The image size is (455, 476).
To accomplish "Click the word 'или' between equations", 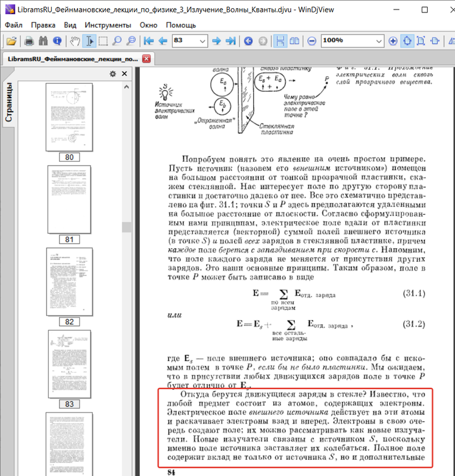I will [x=174, y=315].
